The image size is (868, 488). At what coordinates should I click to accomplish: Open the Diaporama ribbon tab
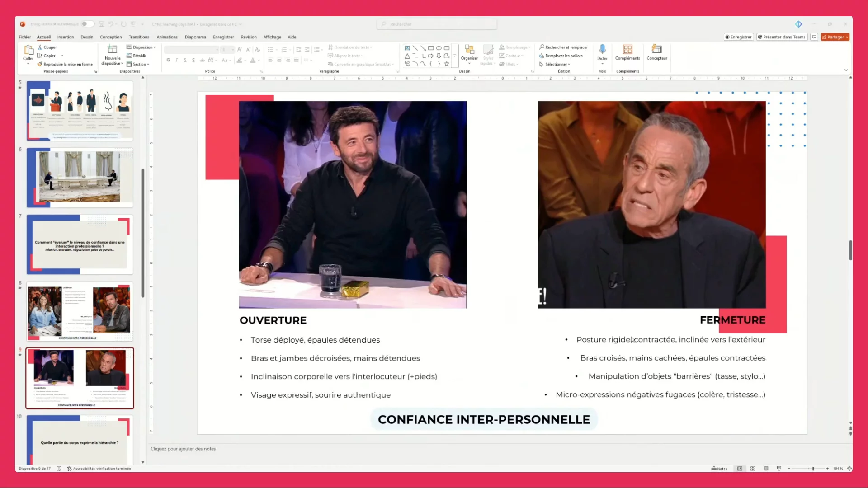195,37
